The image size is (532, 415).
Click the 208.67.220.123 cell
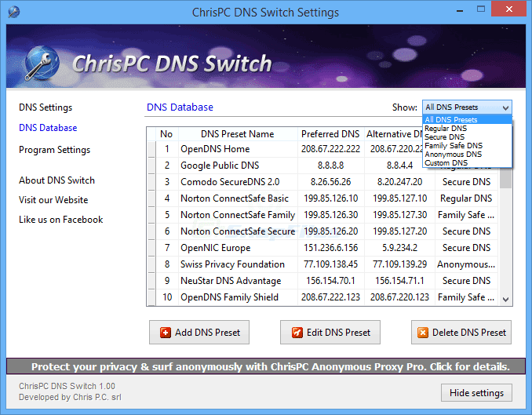tap(399, 297)
